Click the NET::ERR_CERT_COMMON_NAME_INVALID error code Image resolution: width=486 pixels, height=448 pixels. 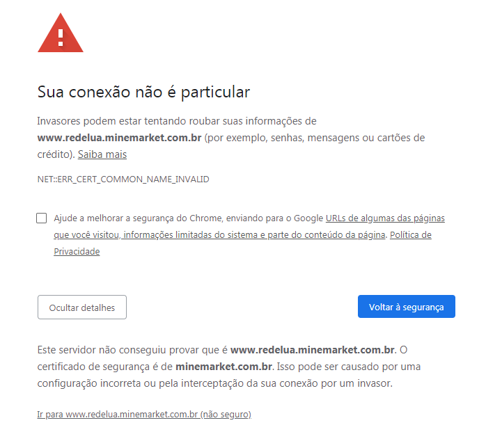point(123,179)
